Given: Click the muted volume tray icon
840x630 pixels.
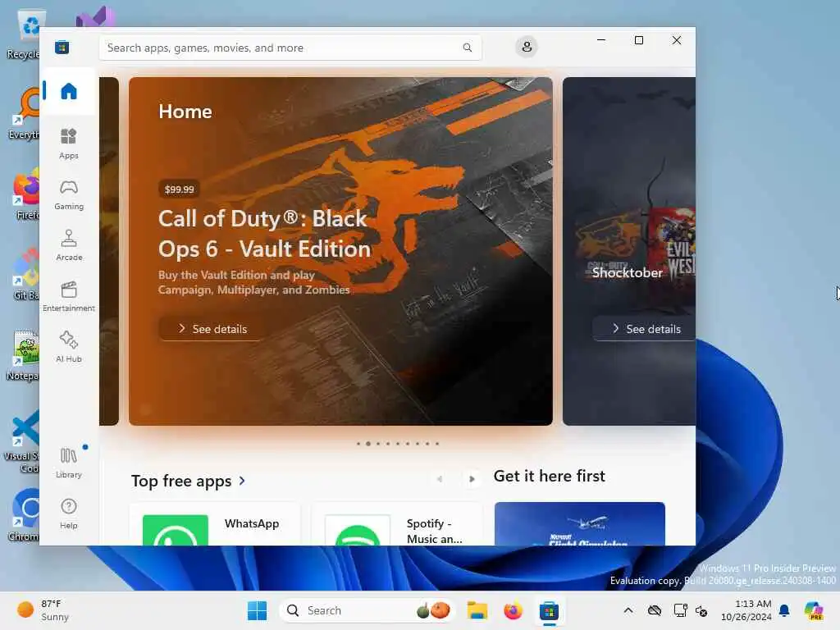Looking at the screenshot, I should tap(701, 610).
